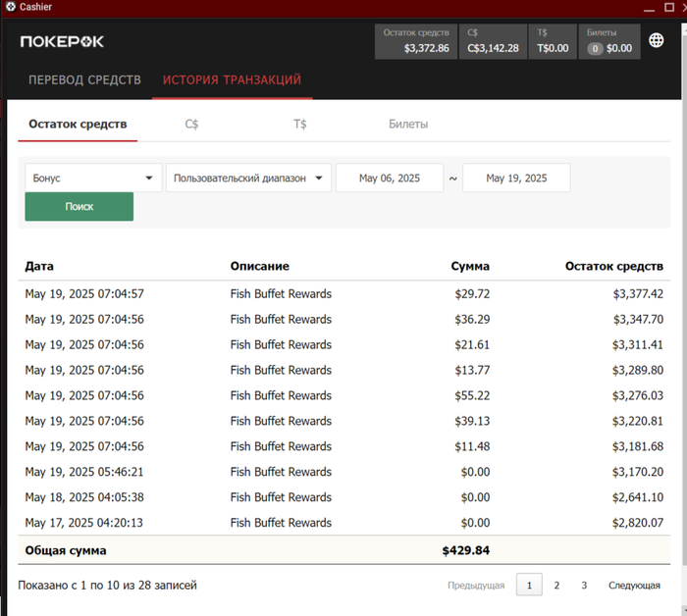Open the Перевод средств tab

pos(84,79)
